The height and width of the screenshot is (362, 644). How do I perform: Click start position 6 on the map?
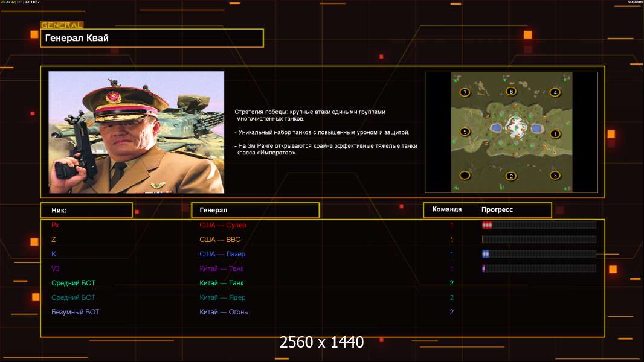(x=511, y=92)
